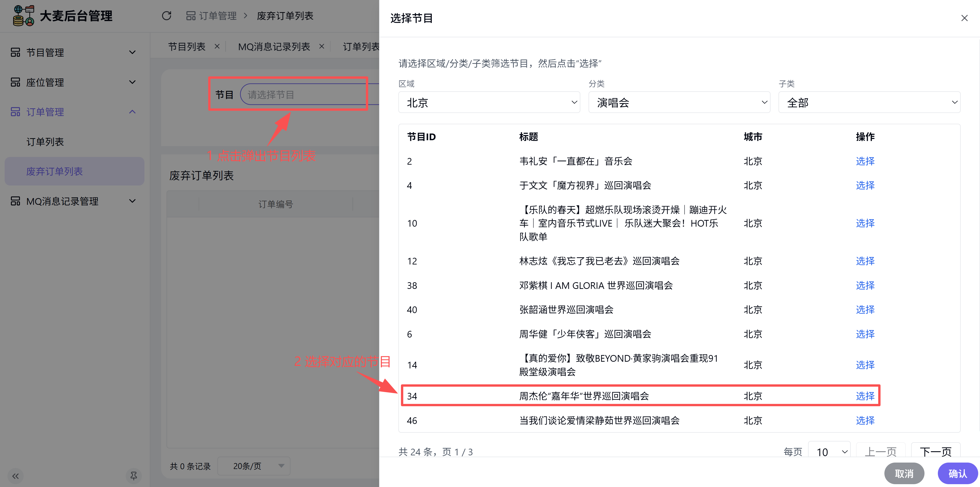
Task: Close the MQ消息记录列表 tab via X
Action: [322, 47]
